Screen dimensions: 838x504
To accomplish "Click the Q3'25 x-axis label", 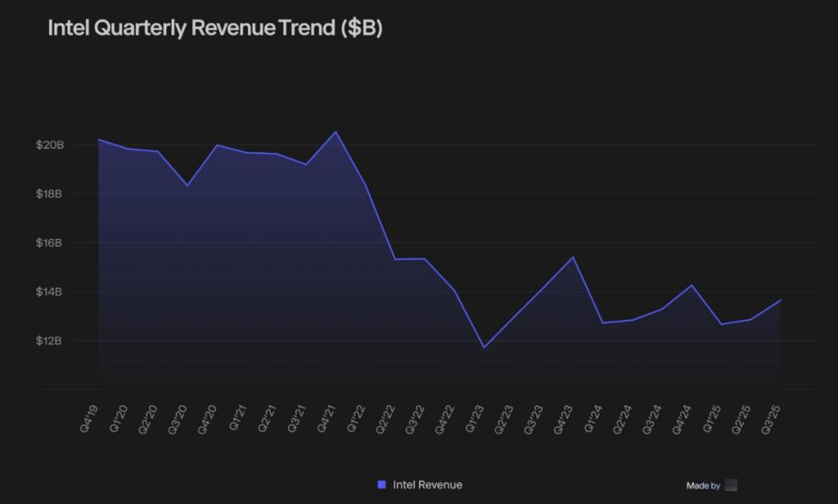I will click(x=771, y=418).
